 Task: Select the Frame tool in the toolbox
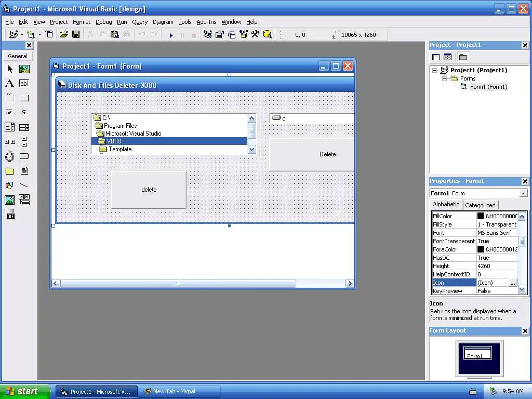10,98
